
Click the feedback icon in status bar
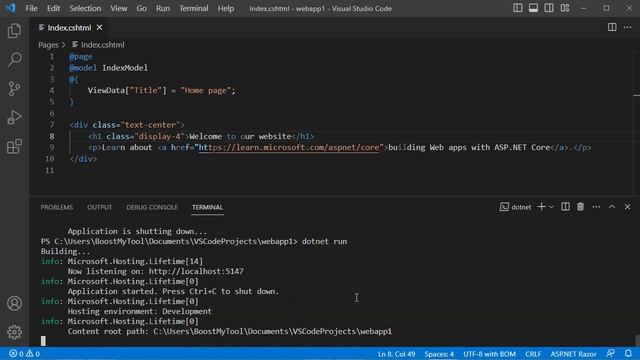[x=611, y=353]
